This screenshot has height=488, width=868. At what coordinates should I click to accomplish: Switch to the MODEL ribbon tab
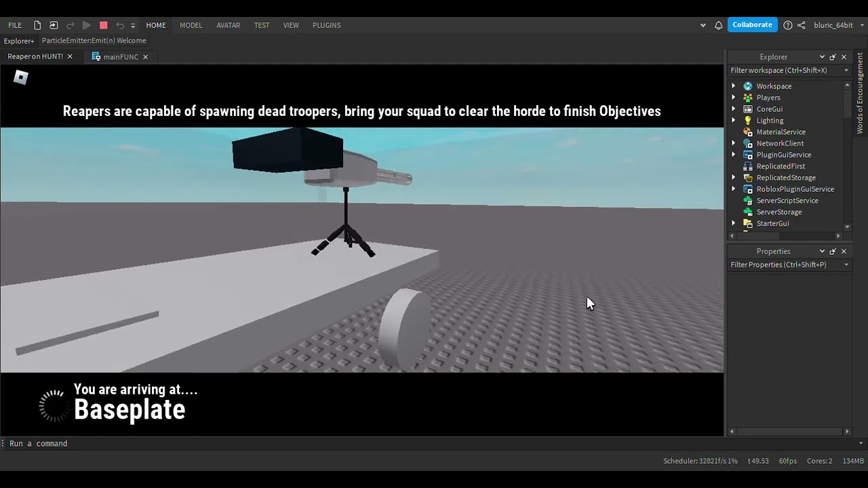coord(191,25)
